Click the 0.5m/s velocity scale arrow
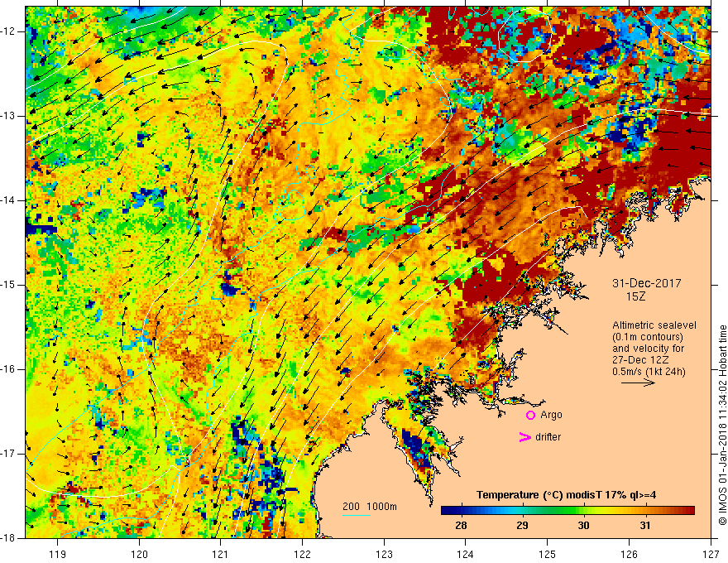 click(x=638, y=383)
